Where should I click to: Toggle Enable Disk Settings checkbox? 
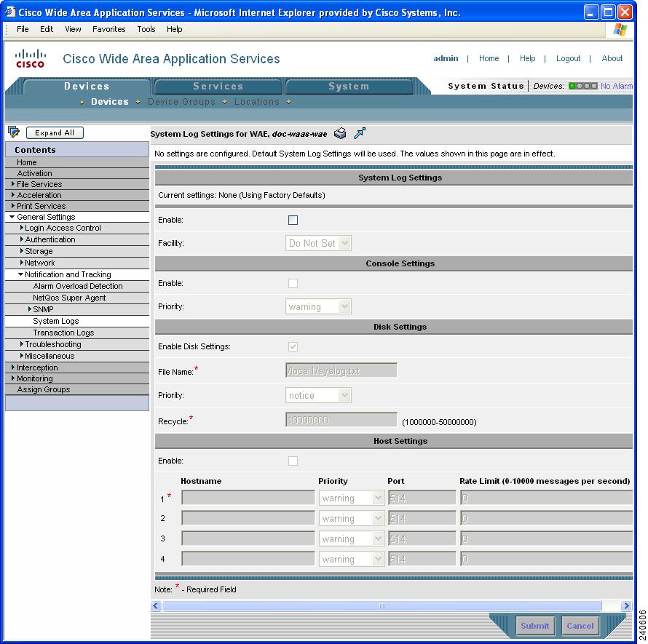click(x=293, y=346)
